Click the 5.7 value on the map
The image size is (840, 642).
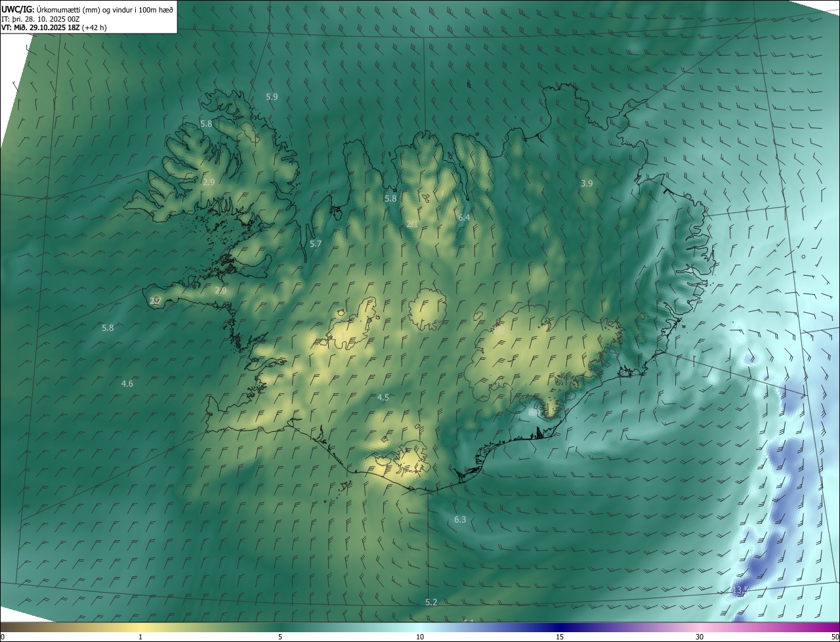(x=316, y=244)
